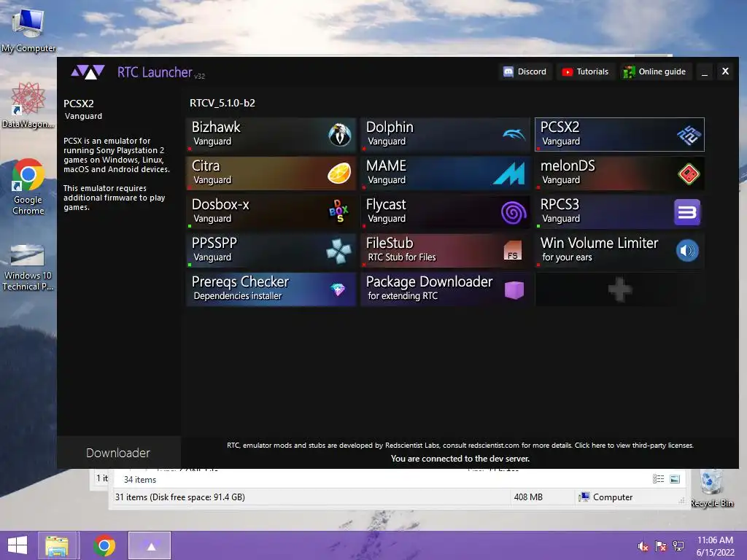Open the Citra Vanguard tile
The height and width of the screenshot is (560, 747).
(x=271, y=173)
